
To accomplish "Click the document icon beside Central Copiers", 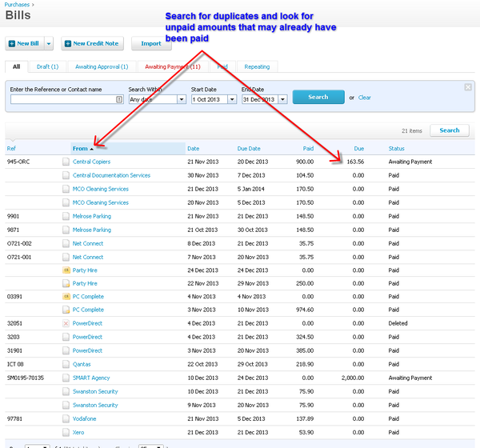I will pyautogui.click(x=66, y=162).
